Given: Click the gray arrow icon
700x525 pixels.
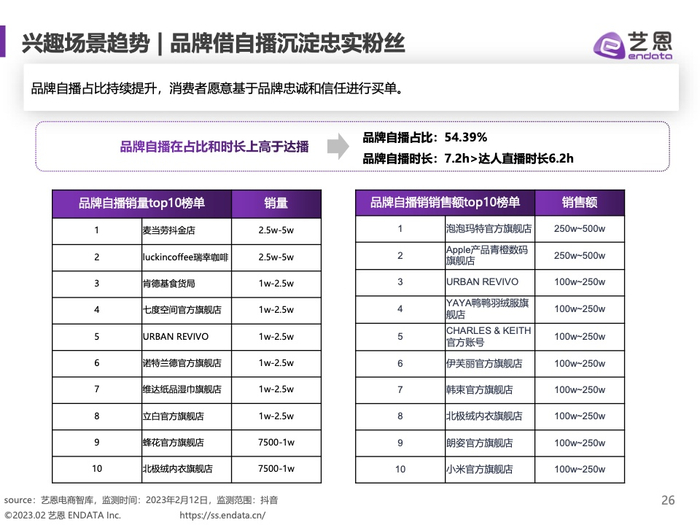Looking at the screenshot, I should (338, 146).
